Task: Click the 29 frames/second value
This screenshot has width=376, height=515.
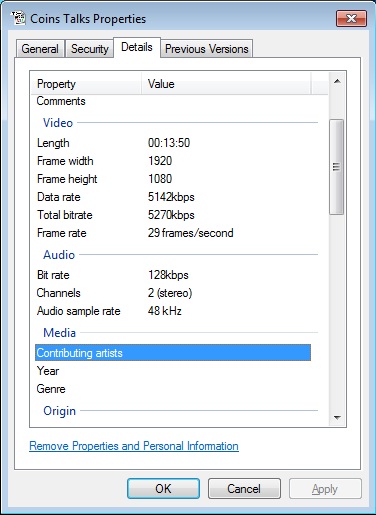Action: click(191, 233)
